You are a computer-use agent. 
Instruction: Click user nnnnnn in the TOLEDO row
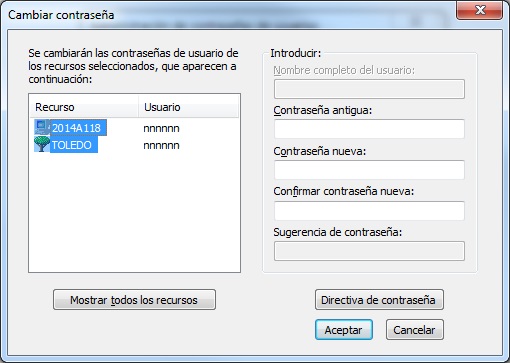161,145
